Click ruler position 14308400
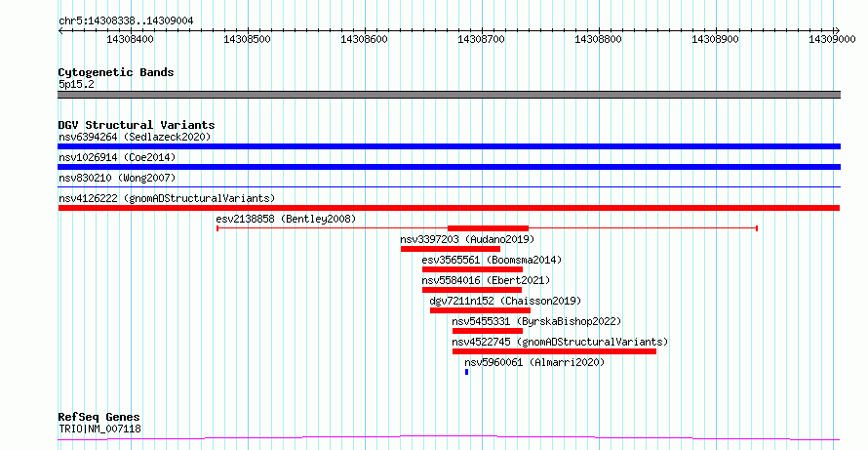The width and height of the screenshot is (868, 450). click(x=131, y=39)
